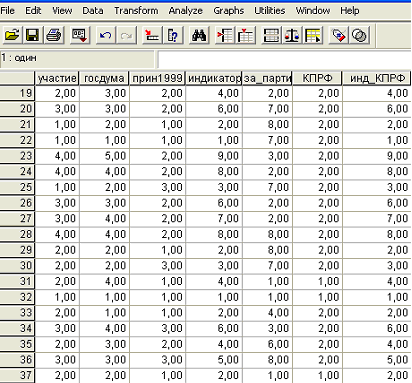This screenshot has width=412, height=383.
Task: Click госдума cell in row 34
Action: click(x=104, y=328)
